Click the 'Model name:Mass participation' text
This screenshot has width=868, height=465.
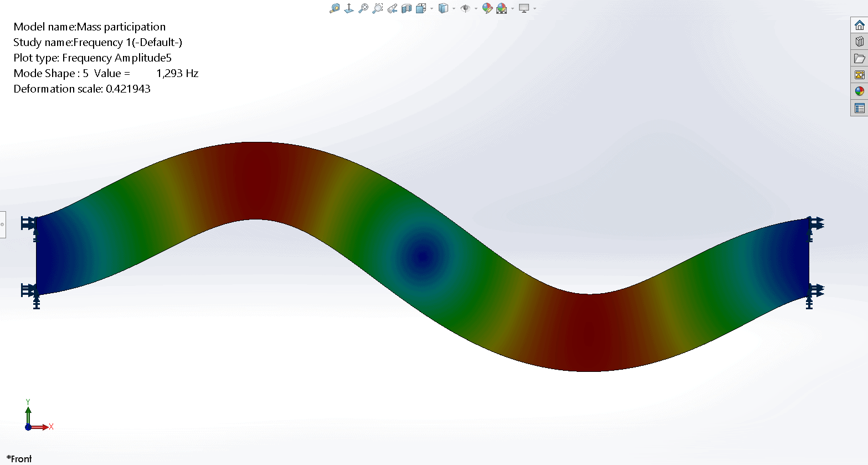(x=90, y=27)
